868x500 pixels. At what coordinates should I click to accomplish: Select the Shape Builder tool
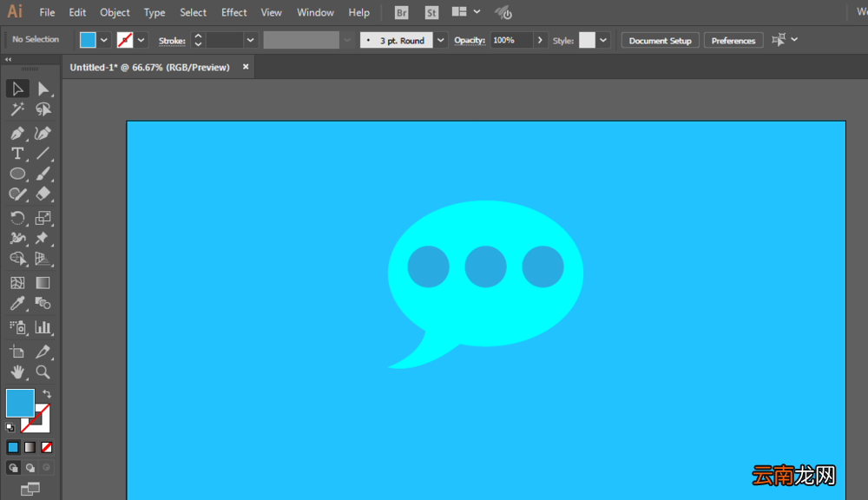tap(17, 259)
